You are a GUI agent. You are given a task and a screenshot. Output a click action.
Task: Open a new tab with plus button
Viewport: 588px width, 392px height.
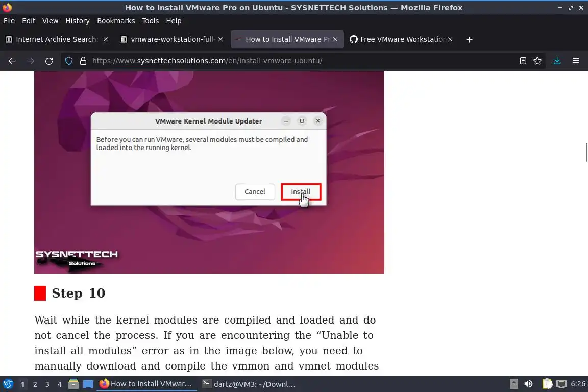[469, 39]
